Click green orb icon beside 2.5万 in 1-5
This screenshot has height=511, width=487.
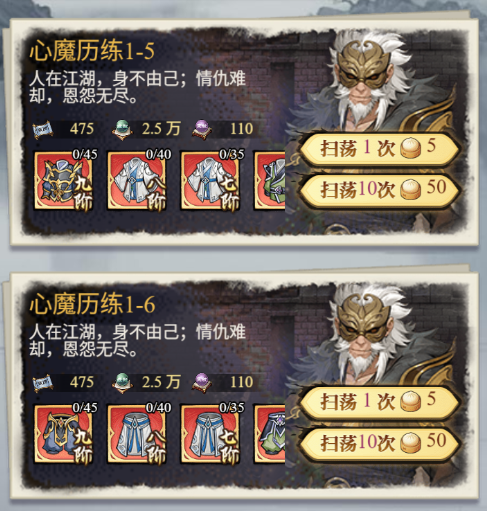(122, 129)
